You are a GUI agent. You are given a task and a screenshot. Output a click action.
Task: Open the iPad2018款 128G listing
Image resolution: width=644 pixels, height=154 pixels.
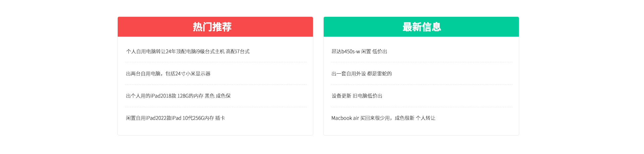tap(178, 96)
